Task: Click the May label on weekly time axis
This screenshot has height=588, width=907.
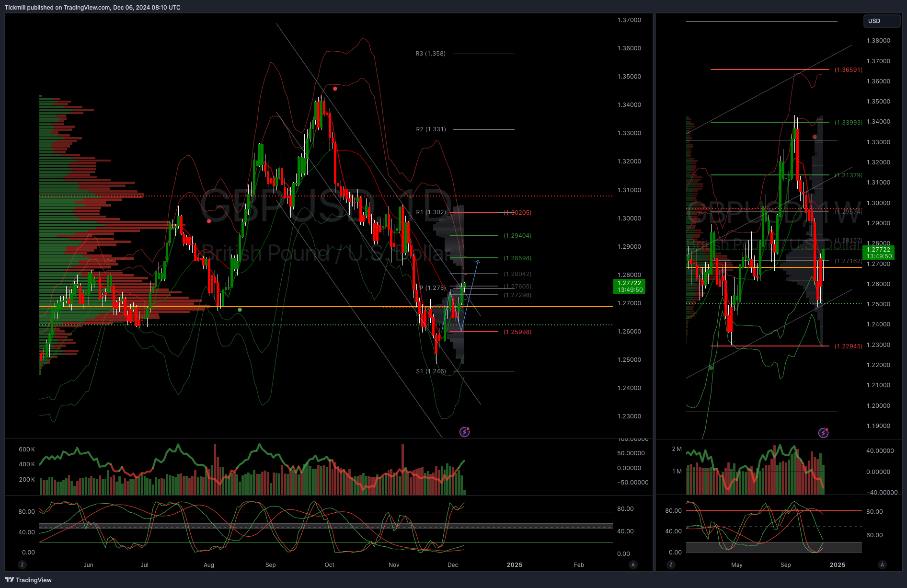Action: click(x=737, y=565)
